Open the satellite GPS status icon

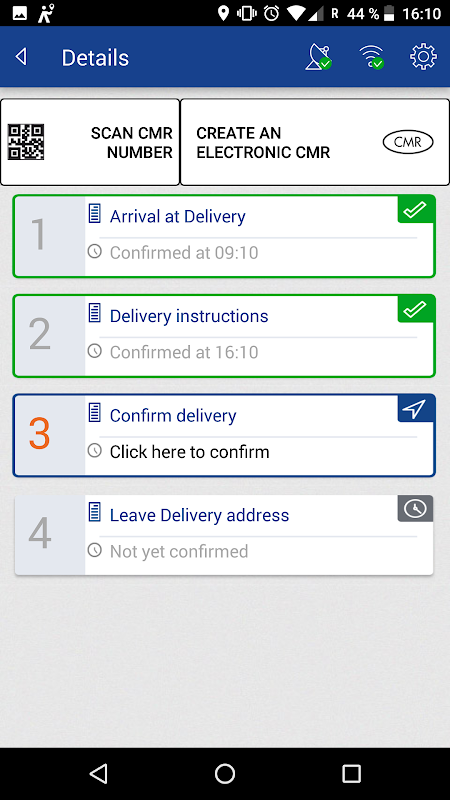[318, 57]
